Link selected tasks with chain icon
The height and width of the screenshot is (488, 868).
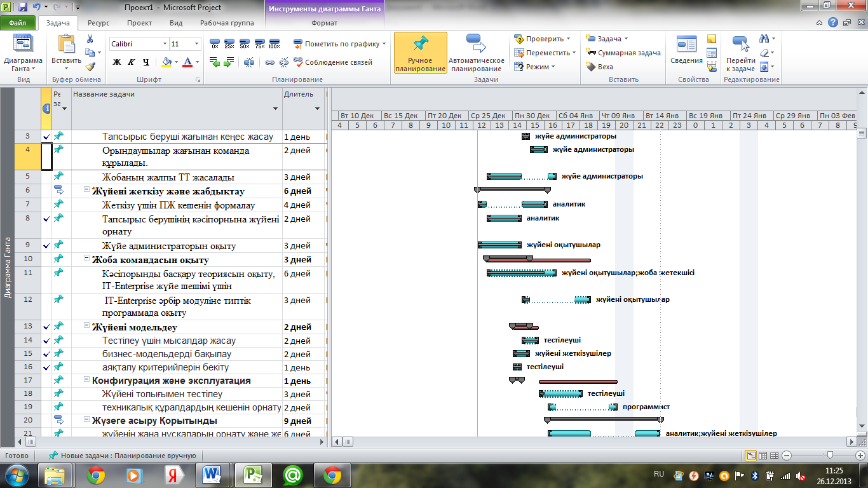click(269, 62)
